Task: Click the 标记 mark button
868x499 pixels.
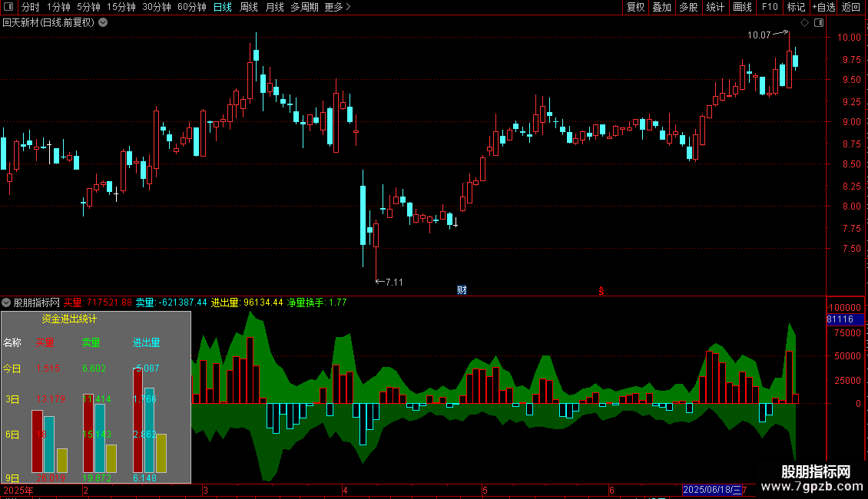Action: [x=796, y=7]
